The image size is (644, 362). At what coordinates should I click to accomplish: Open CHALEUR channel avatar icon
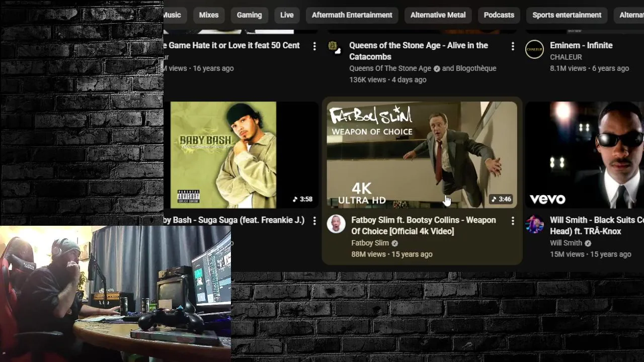(x=534, y=49)
